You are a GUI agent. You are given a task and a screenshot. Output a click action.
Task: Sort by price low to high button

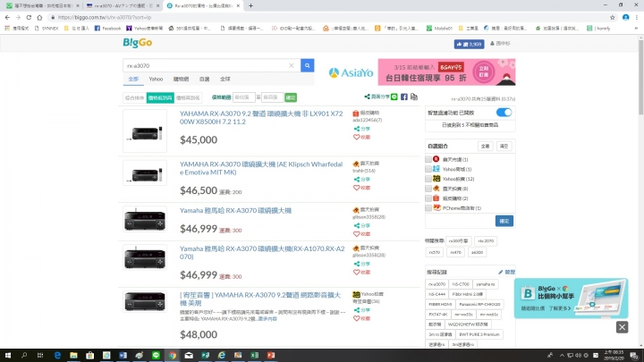(x=160, y=97)
